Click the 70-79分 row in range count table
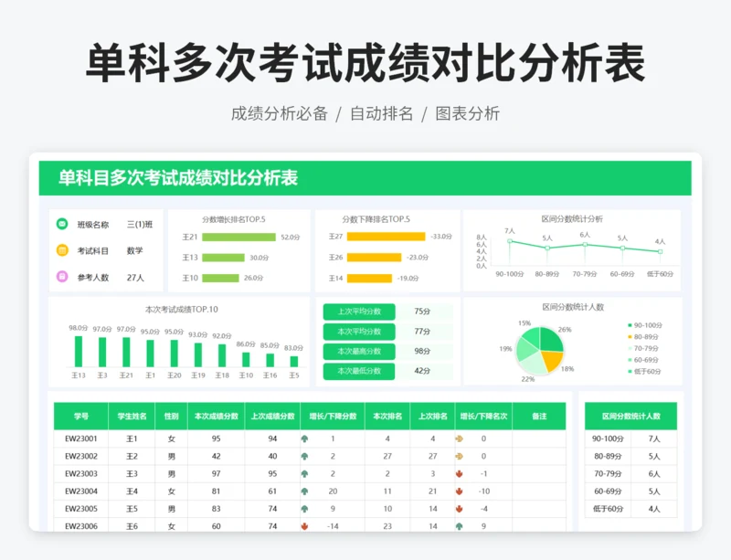731x560 pixels. pyautogui.click(x=630, y=474)
